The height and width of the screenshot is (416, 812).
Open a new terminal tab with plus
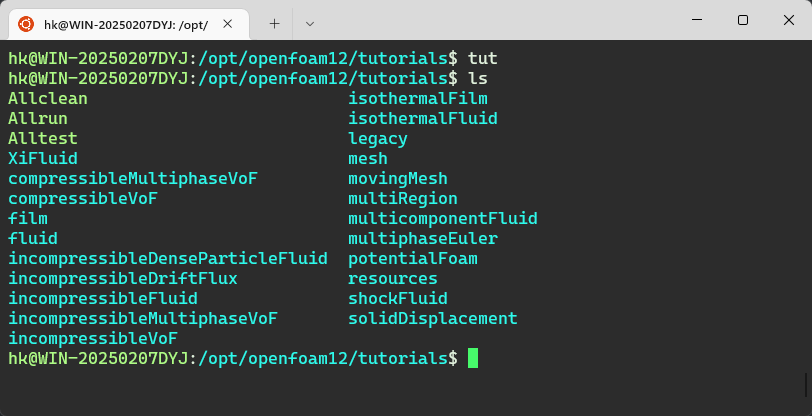pos(274,22)
